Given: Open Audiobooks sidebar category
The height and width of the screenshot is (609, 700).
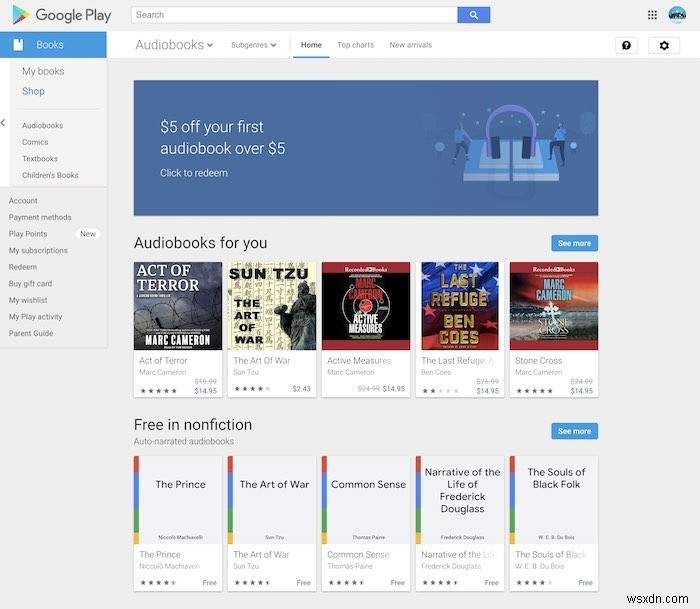Looking at the screenshot, I should click(x=42, y=125).
